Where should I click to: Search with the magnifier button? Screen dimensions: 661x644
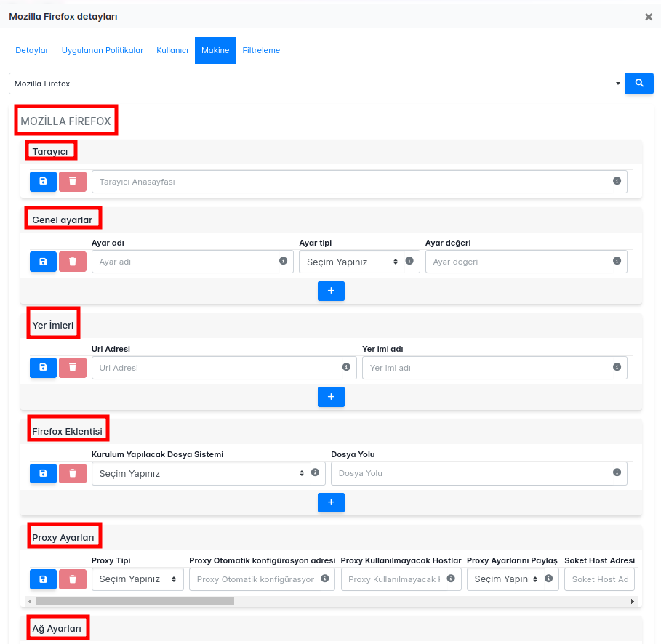pos(639,84)
